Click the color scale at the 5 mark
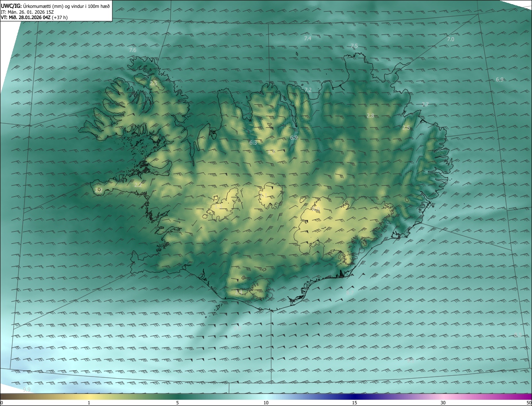Image resolution: width=532 pixels, height=406 pixels. [x=177, y=403]
